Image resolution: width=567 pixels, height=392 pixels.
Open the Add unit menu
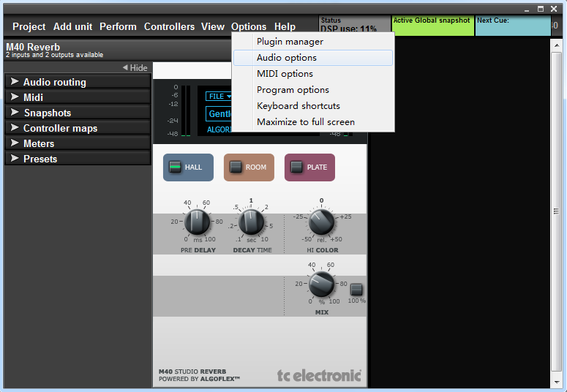tap(72, 26)
